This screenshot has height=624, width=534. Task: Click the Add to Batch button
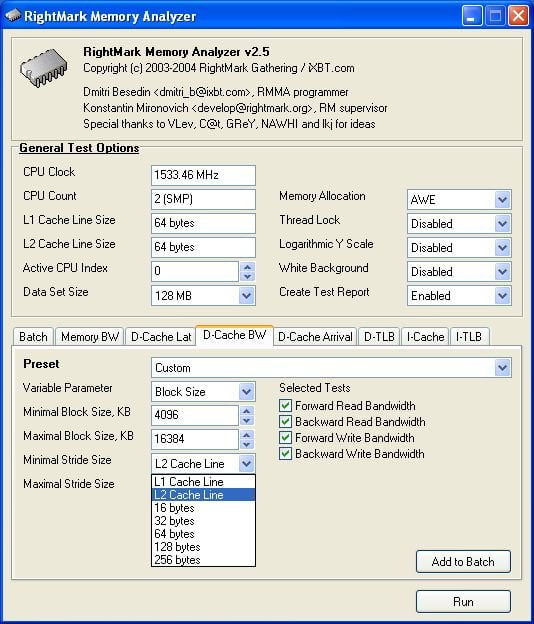pos(463,562)
